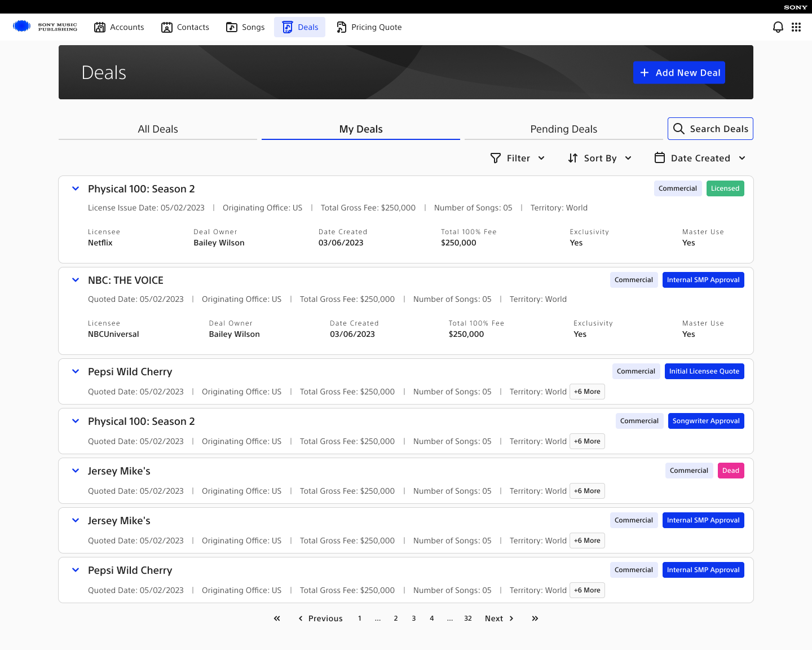Click the Sony Music Publishing logo
Viewport: 812px width, 650px height.
pyautogui.click(x=45, y=27)
